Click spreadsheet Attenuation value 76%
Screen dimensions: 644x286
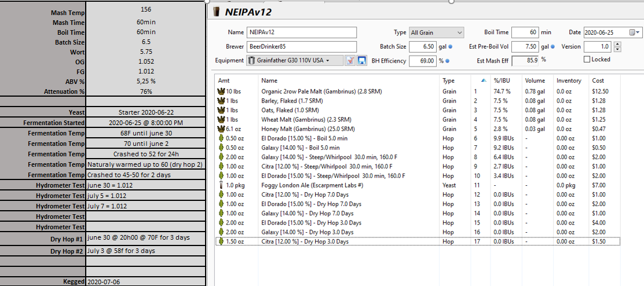146,91
